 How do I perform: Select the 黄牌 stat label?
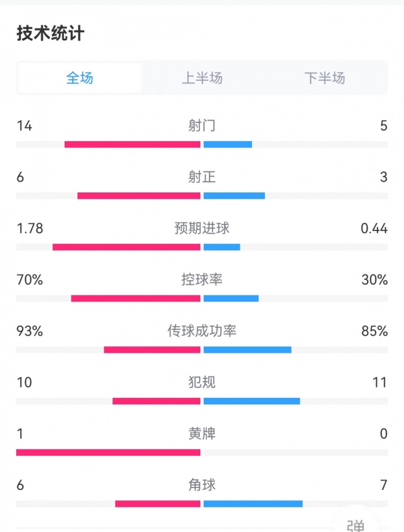202,434
